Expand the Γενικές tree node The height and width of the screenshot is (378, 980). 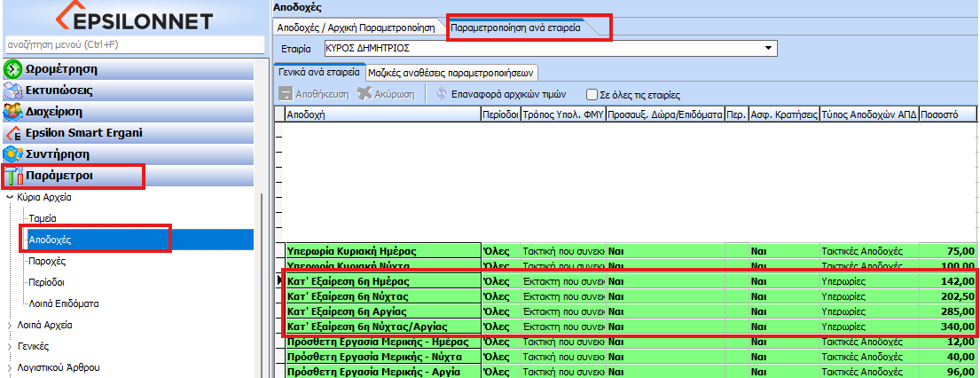click(x=10, y=347)
